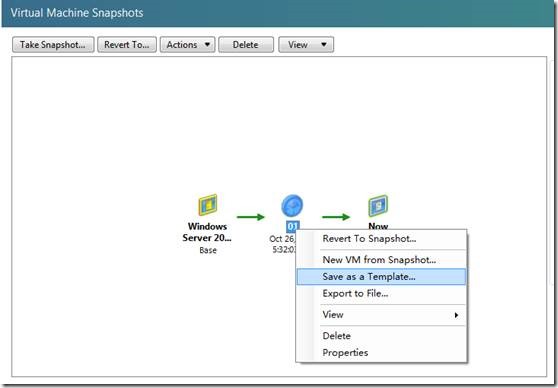Open Properties from the context menu
The width and height of the screenshot is (558, 388).
(x=381, y=352)
